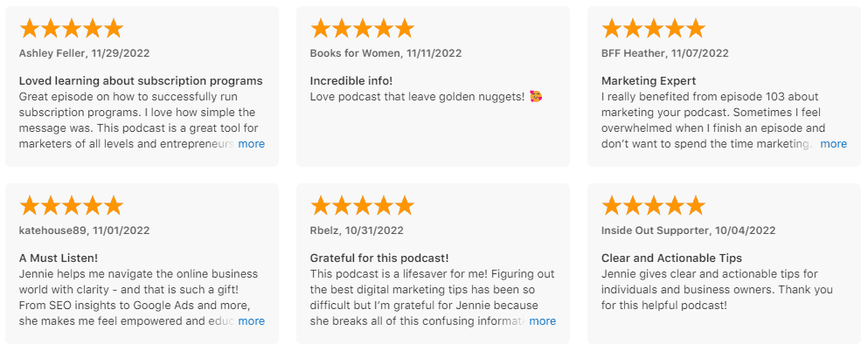
Task: Show more of Rbelz's review
Action: tap(543, 320)
